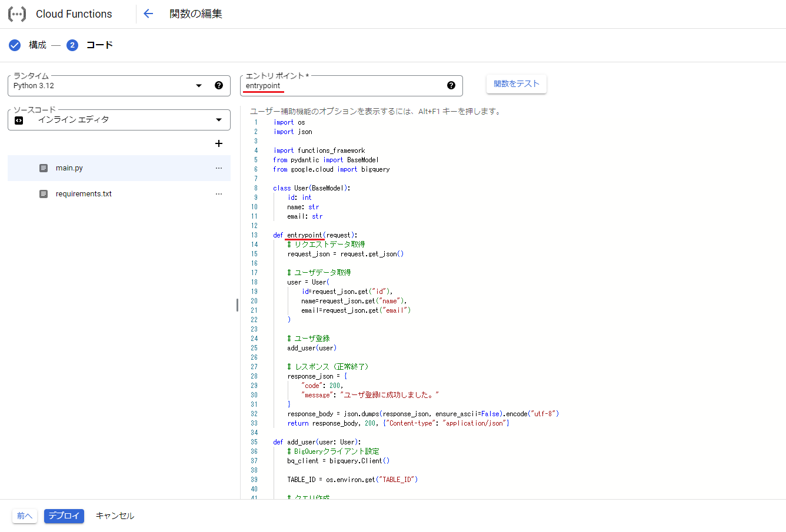Screen dimensions: 786x532
Task: Open help for the ランタイム field
Action: (x=219, y=85)
